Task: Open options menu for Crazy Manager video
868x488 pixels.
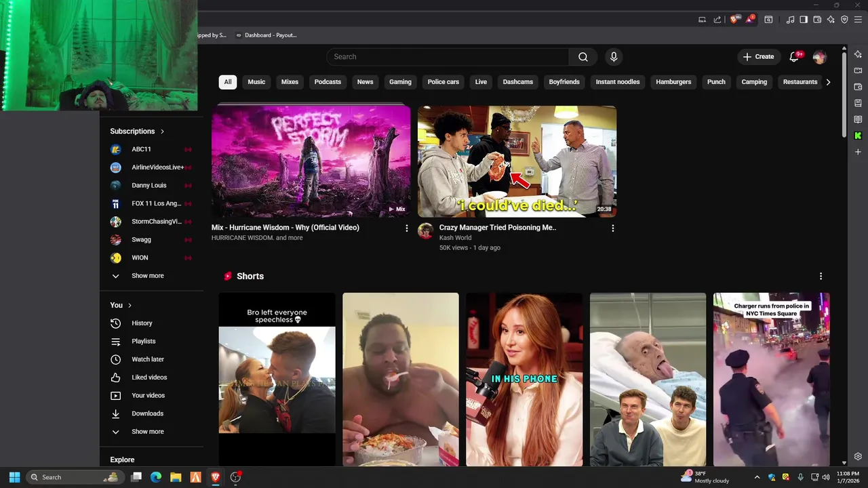Action: 613,228
